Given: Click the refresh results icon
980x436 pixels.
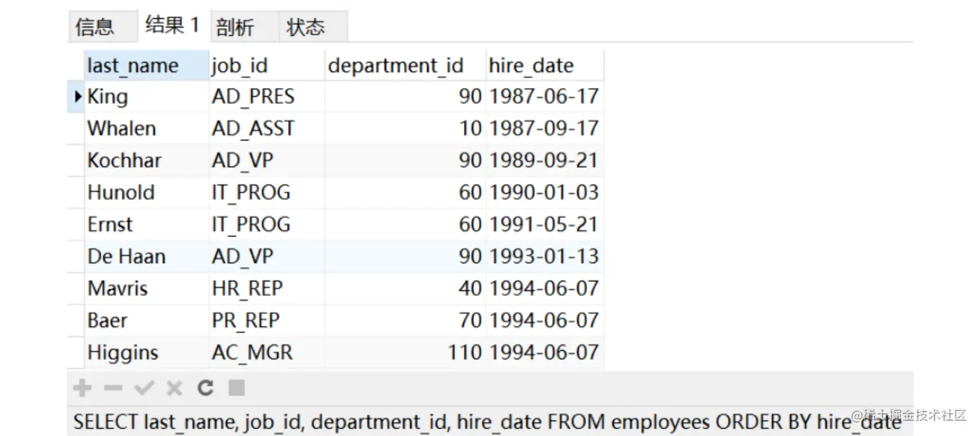Looking at the screenshot, I should tap(206, 388).
